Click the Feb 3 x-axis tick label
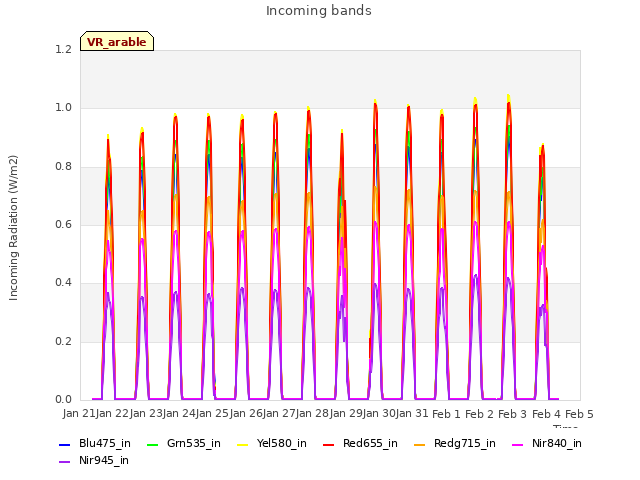 pos(513,414)
